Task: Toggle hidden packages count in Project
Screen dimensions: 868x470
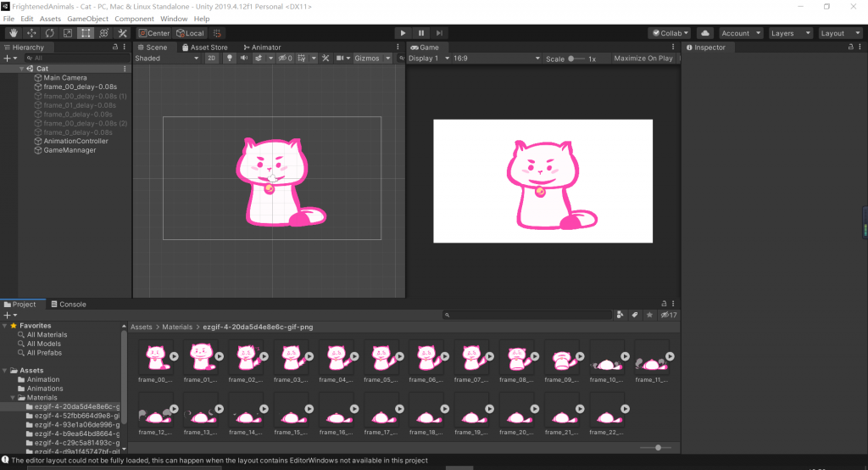Action: pyautogui.click(x=669, y=315)
